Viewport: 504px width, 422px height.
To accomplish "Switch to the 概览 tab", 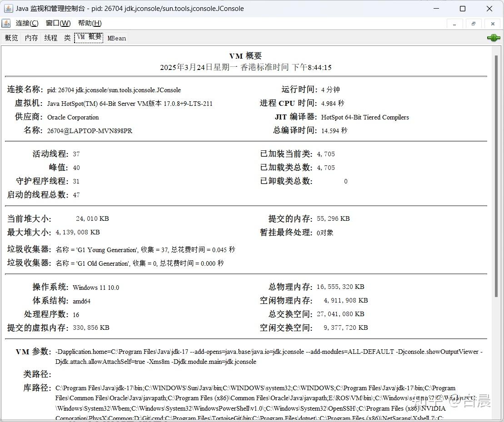I will (x=11, y=38).
